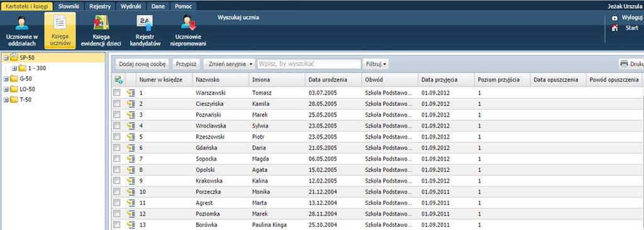Click the G-50 folder icon
The height and width of the screenshot is (230, 644).
14,79
